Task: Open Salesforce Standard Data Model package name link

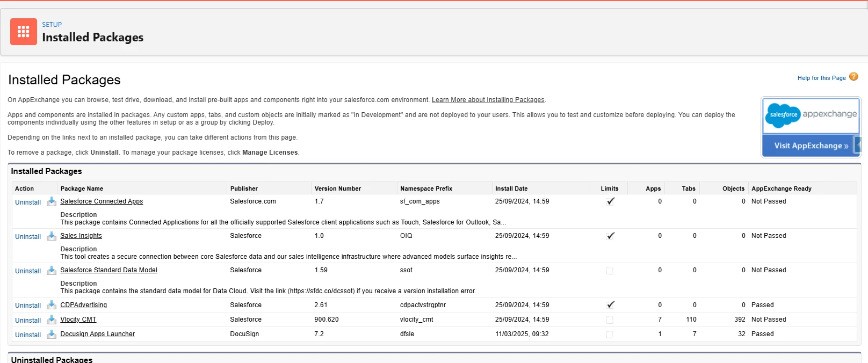Action: pos(108,270)
